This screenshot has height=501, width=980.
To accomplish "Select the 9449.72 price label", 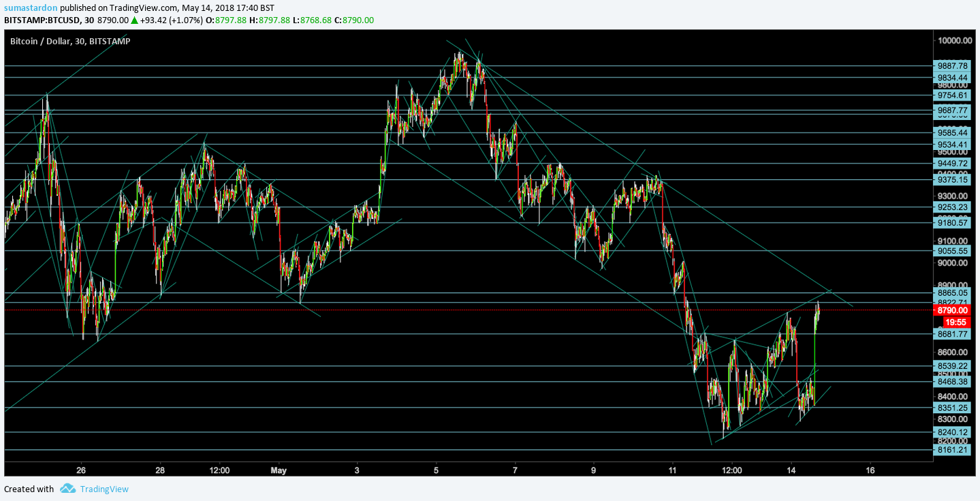I will 952,164.
